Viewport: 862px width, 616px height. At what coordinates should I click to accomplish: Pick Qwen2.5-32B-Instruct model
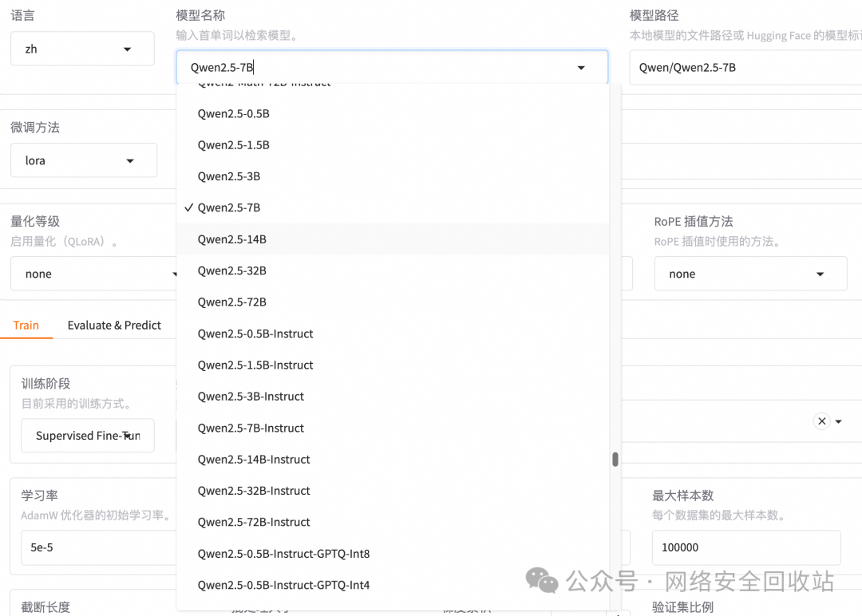pyautogui.click(x=393, y=491)
